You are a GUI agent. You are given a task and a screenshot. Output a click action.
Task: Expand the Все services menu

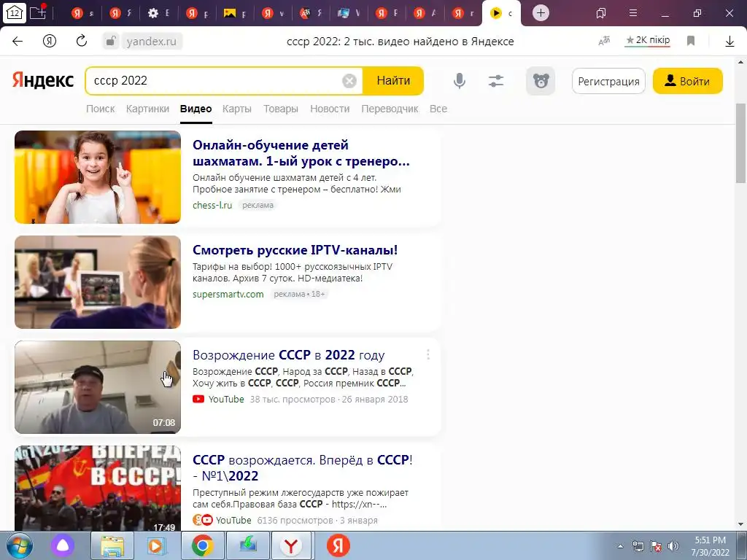(438, 109)
